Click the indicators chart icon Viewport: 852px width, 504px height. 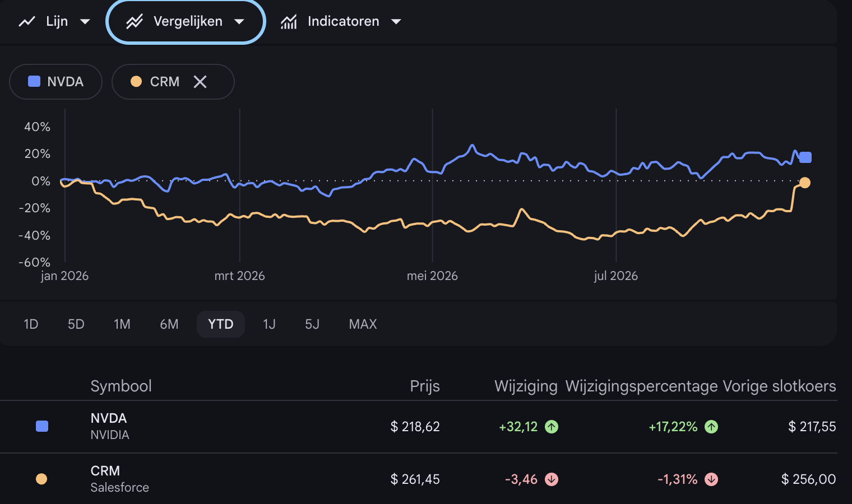pos(289,22)
